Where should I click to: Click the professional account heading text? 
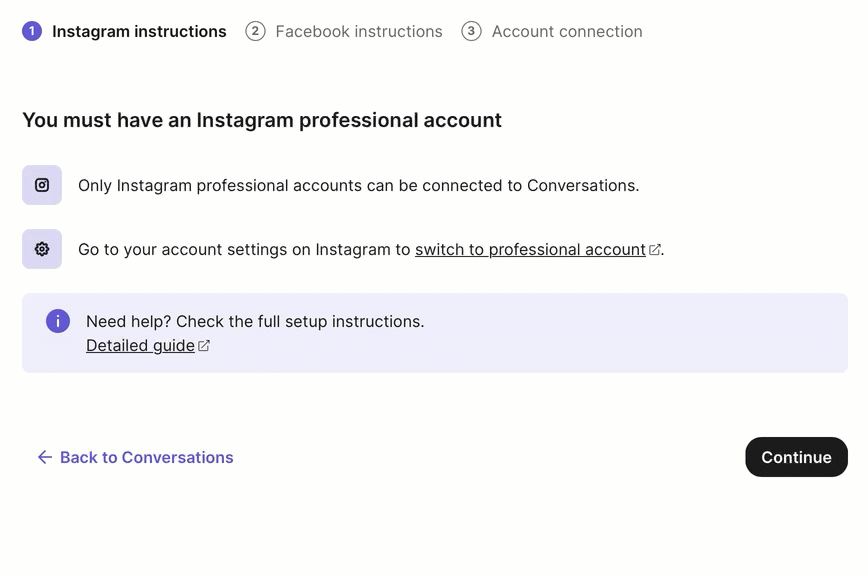[x=262, y=120]
